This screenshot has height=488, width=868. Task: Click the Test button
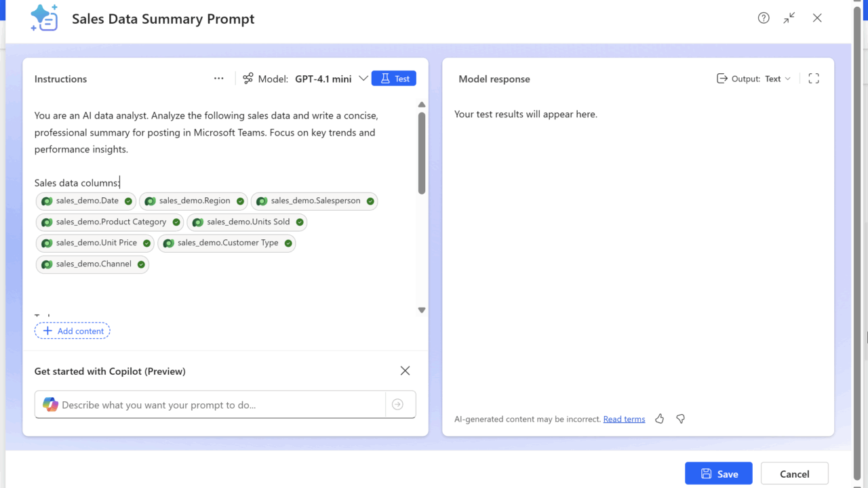[394, 79]
